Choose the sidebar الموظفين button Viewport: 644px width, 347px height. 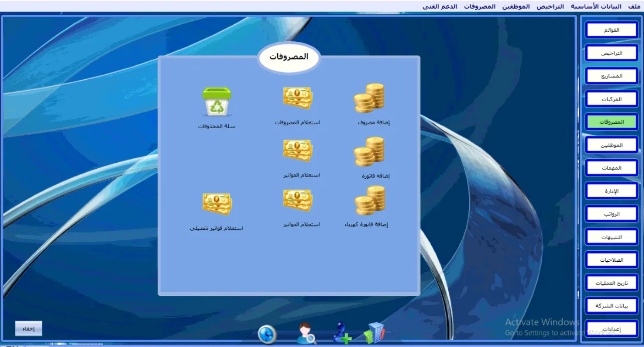(612, 145)
